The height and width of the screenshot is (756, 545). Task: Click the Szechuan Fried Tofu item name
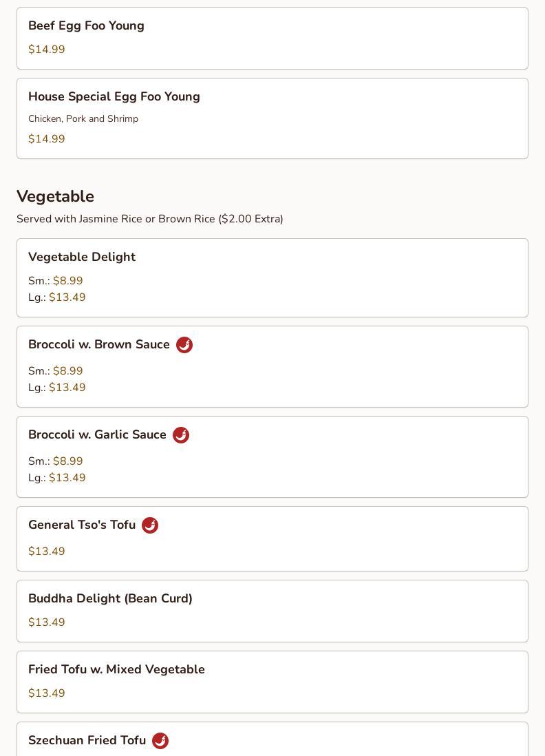point(87,741)
